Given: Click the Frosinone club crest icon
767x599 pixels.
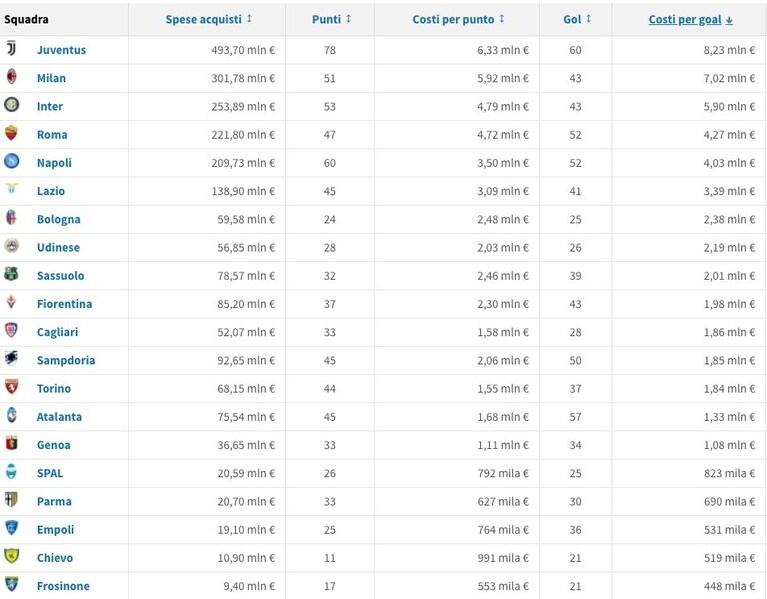Looking at the screenshot, I should 11,584.
